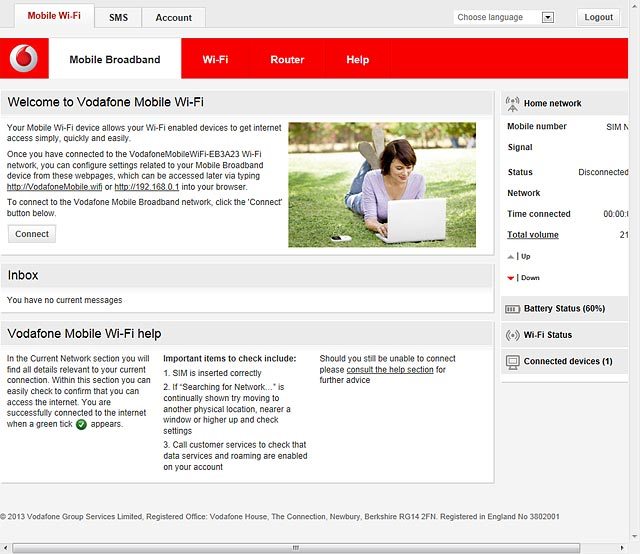Select the Mobile Broadband menu item
The width and height of the screenshot is (640, 554).
point(115,59)
